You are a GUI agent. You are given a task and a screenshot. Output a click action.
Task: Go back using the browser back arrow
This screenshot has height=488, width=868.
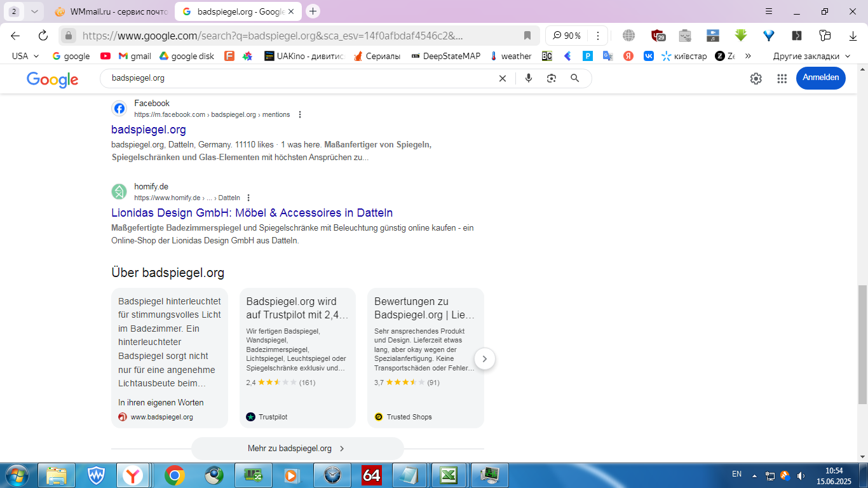(15, 36)
